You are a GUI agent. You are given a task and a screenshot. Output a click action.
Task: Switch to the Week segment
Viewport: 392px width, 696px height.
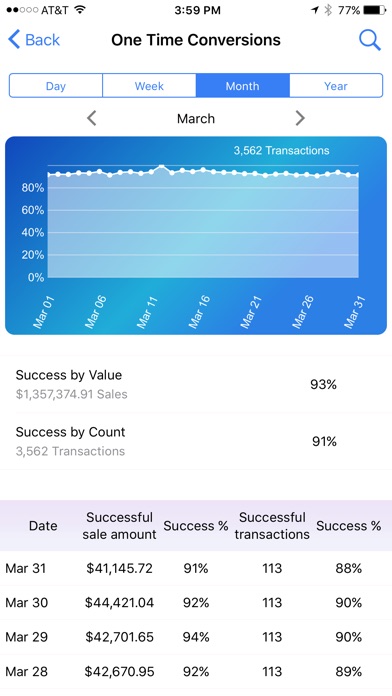tap(149, 86)
